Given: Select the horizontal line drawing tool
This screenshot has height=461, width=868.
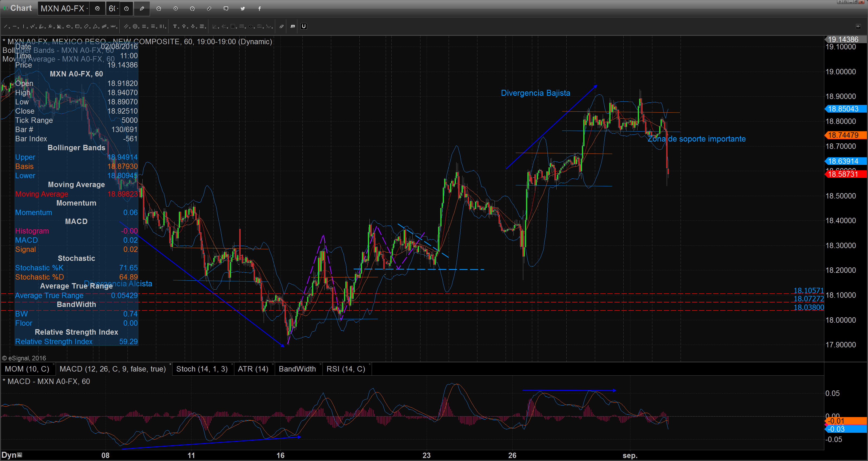Looking at the screenshot, I should click(x=14, y=26).
